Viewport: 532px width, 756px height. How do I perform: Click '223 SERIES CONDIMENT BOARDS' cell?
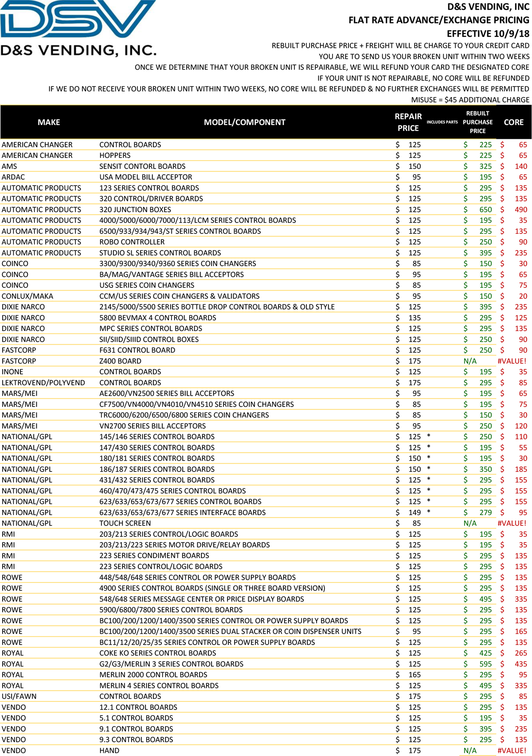(154, 555)
